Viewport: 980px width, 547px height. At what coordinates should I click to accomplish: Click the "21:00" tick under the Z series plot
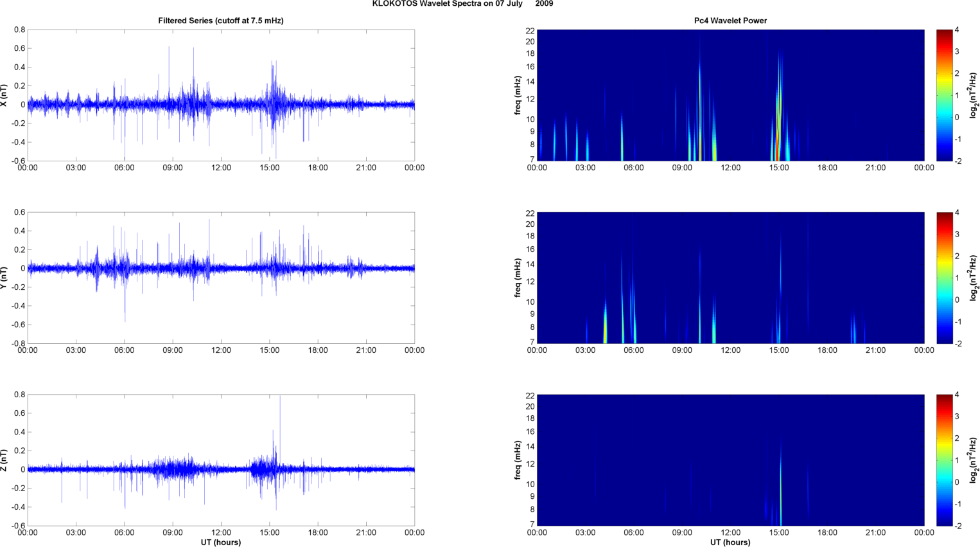click(x=366, y=532)
